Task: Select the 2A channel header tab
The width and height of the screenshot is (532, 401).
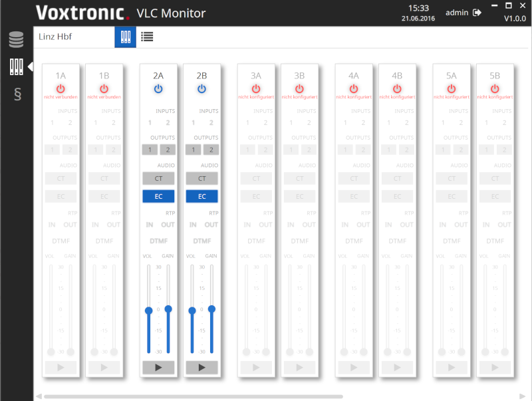Action: tap(158, 75)
